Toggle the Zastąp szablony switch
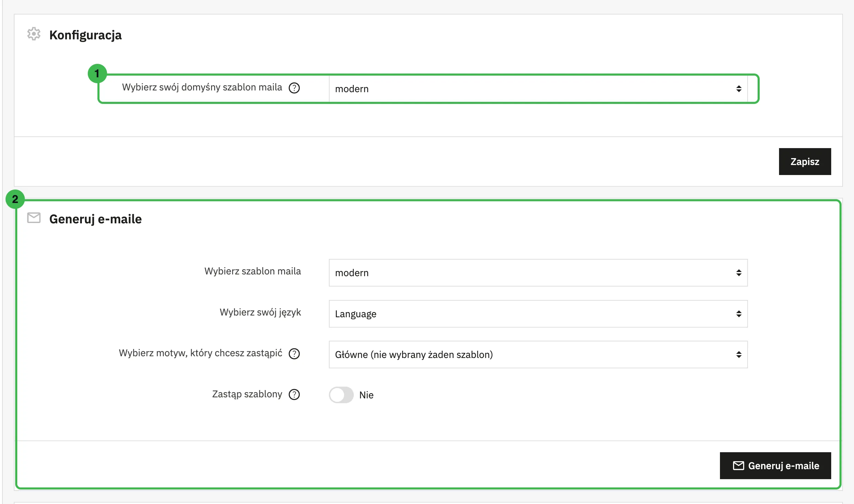 point(341,395)
